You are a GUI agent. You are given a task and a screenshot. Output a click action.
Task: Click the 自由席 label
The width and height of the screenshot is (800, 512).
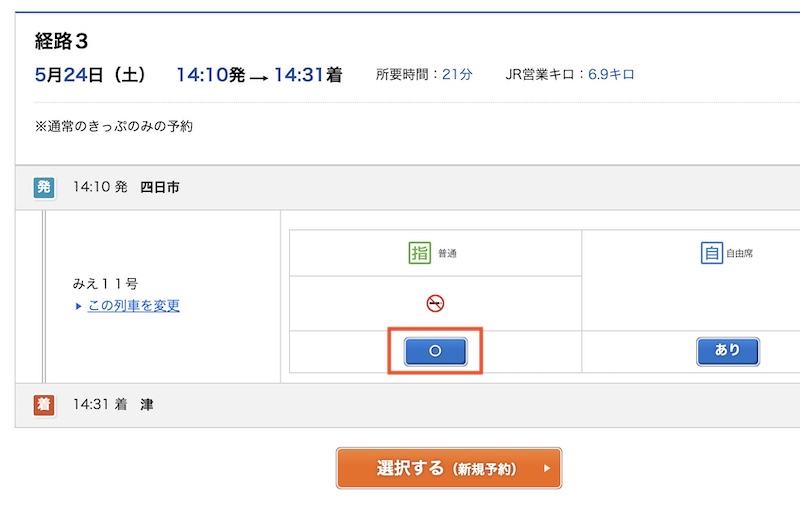pos(740,253)
